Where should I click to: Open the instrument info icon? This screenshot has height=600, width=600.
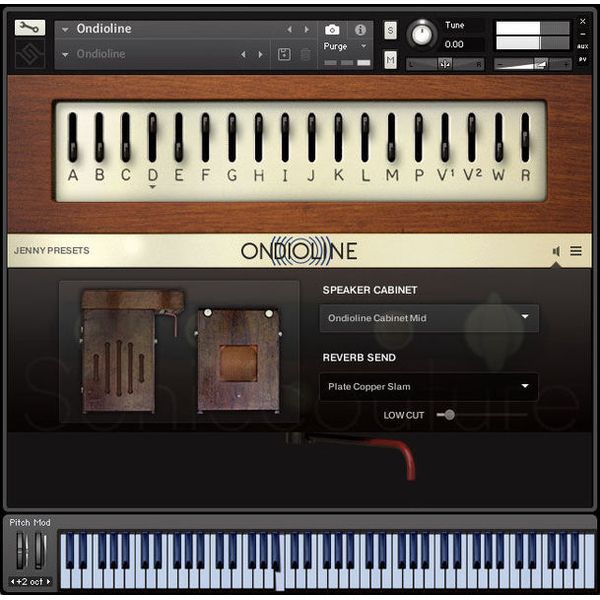pos(360,29)
